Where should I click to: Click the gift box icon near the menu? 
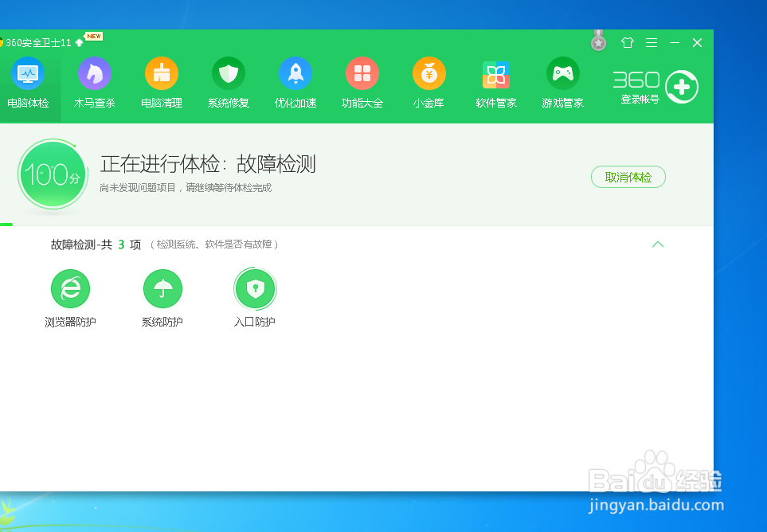627,42
